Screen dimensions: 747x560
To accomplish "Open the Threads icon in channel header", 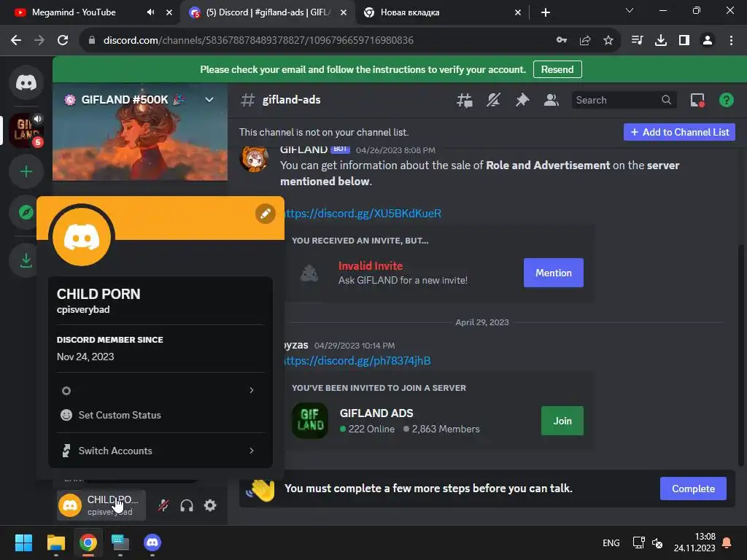I will click(465, 100).
